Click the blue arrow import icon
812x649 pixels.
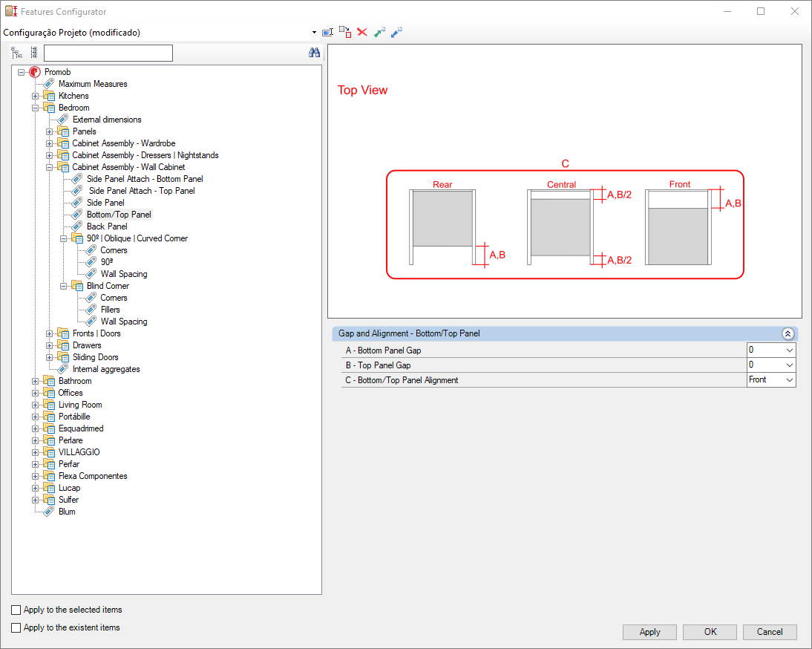396,32
